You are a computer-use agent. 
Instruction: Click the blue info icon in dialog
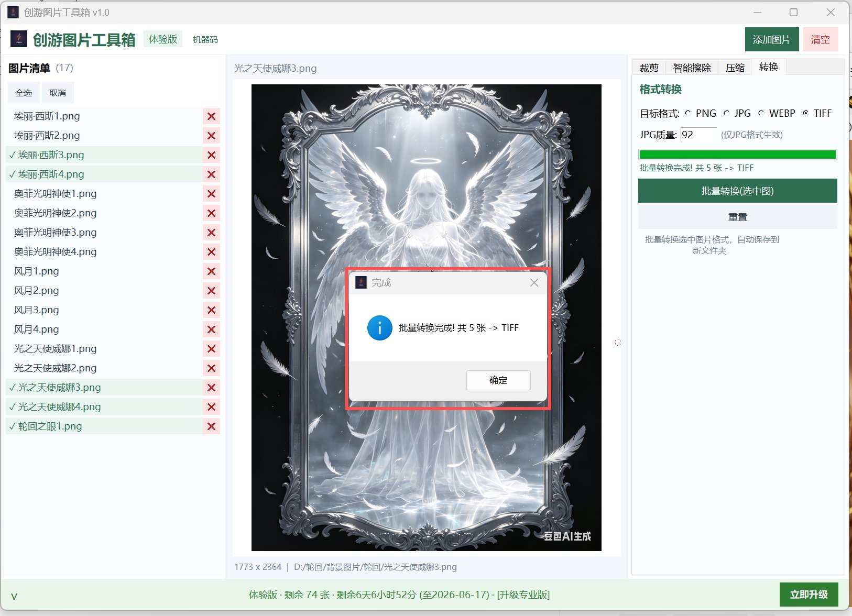(x=380, y=328)
